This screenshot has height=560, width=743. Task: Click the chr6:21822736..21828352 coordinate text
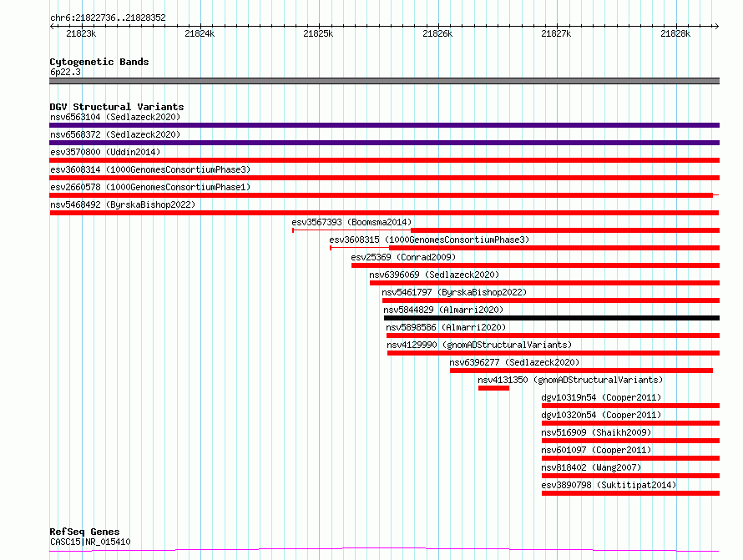(108, 18)
